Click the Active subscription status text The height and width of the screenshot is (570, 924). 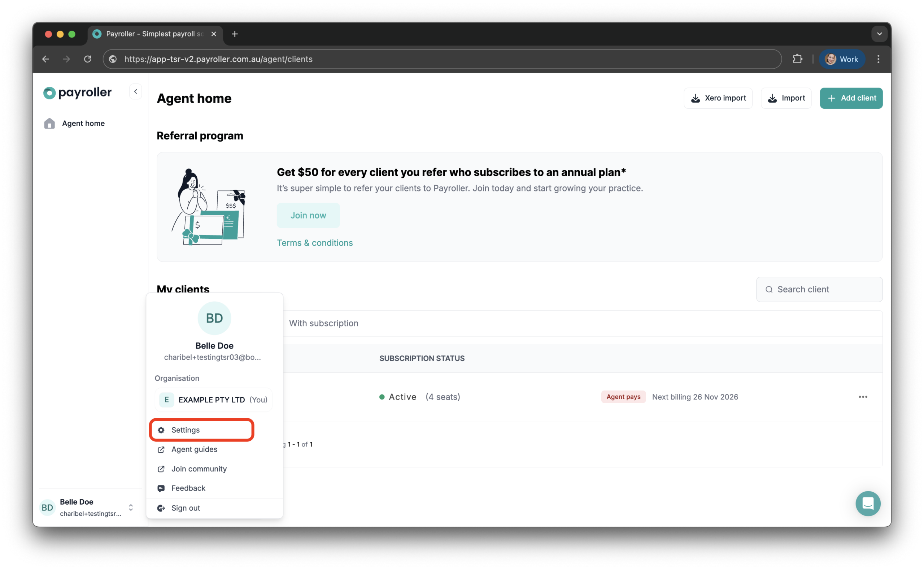click(402, 397)
